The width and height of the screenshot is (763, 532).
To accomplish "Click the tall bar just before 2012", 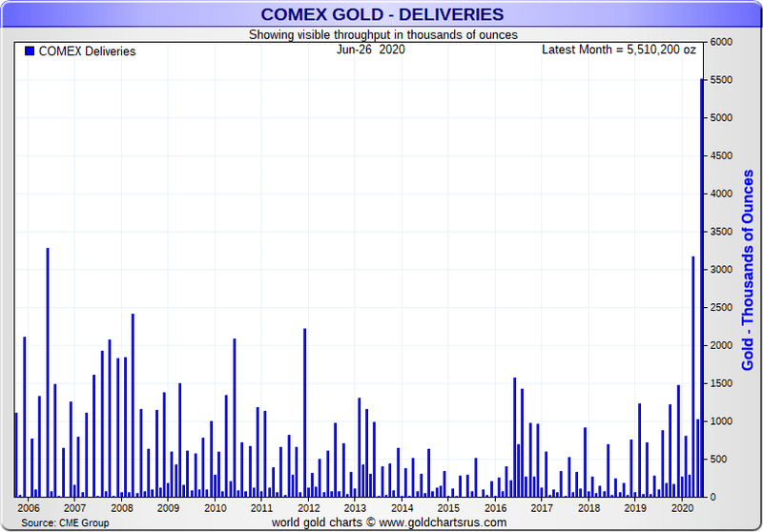I will coord(304,413).
